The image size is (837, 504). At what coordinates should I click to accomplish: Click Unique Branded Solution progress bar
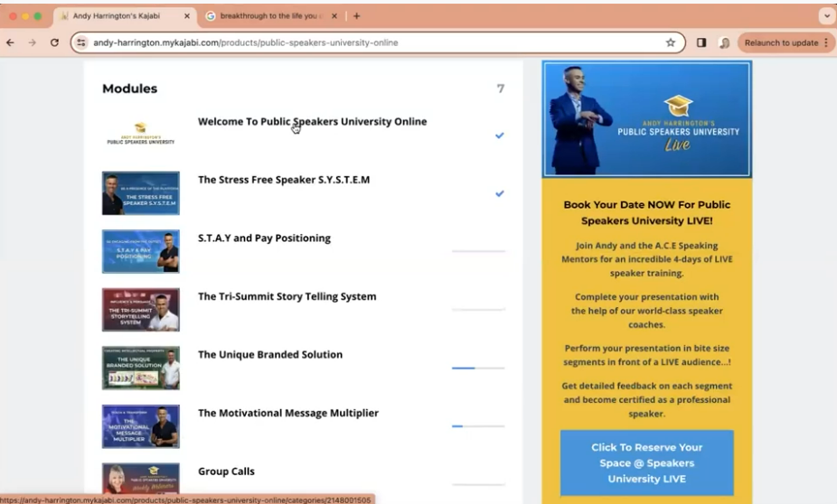477,368
